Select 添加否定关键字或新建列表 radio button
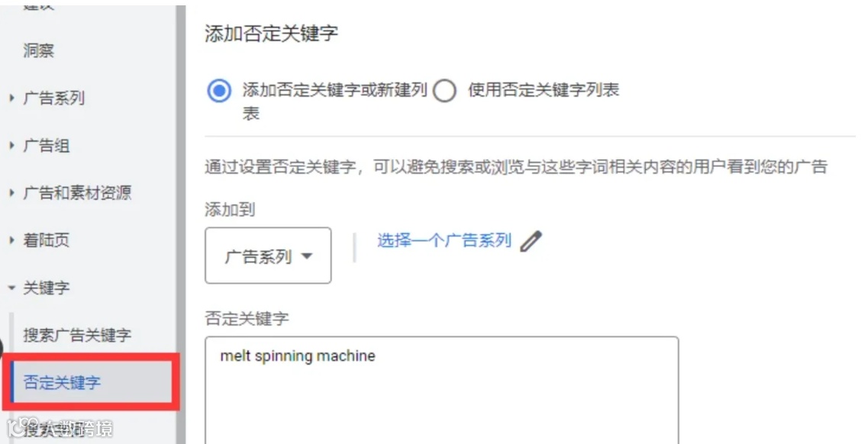This screenshot has width=868, height=444. coord(219,90)
